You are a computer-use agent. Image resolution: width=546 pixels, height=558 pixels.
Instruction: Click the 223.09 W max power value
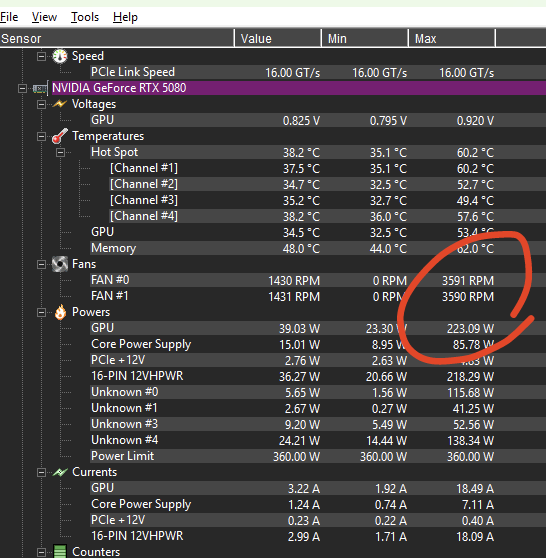point(470,329)
